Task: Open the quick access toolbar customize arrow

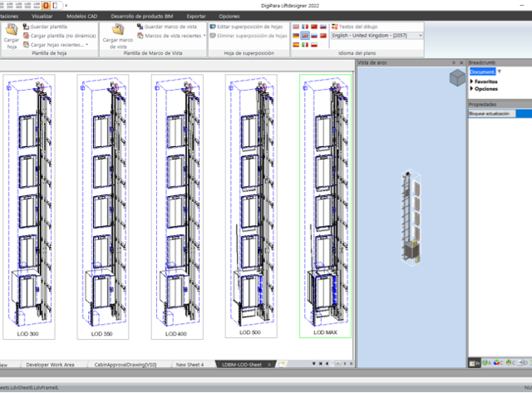Action: pos(66,6)
